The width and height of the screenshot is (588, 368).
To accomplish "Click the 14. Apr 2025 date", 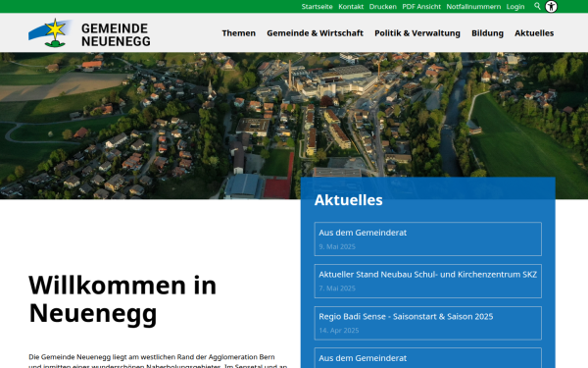I will tap(339, 331).
